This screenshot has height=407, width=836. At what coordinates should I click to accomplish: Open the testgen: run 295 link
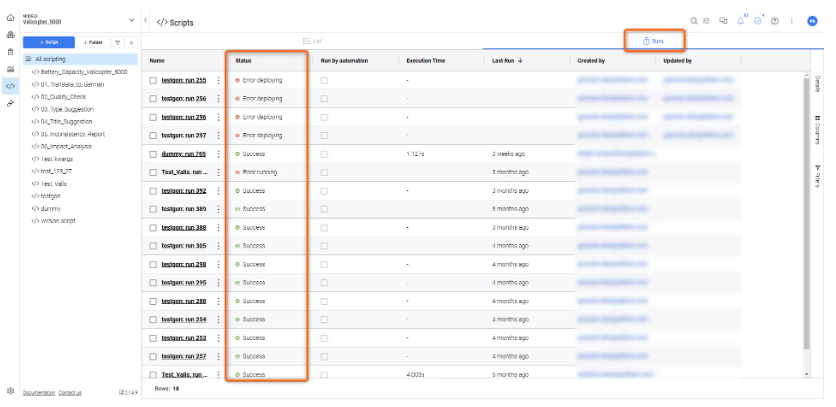[183, 283]
